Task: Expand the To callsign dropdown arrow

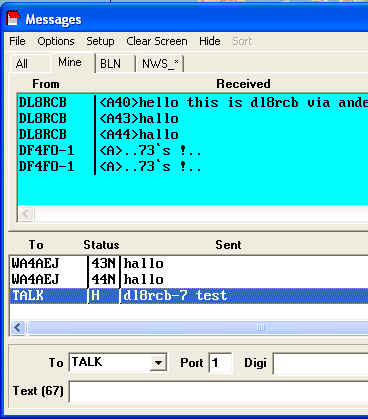Action: click(158, 363)
